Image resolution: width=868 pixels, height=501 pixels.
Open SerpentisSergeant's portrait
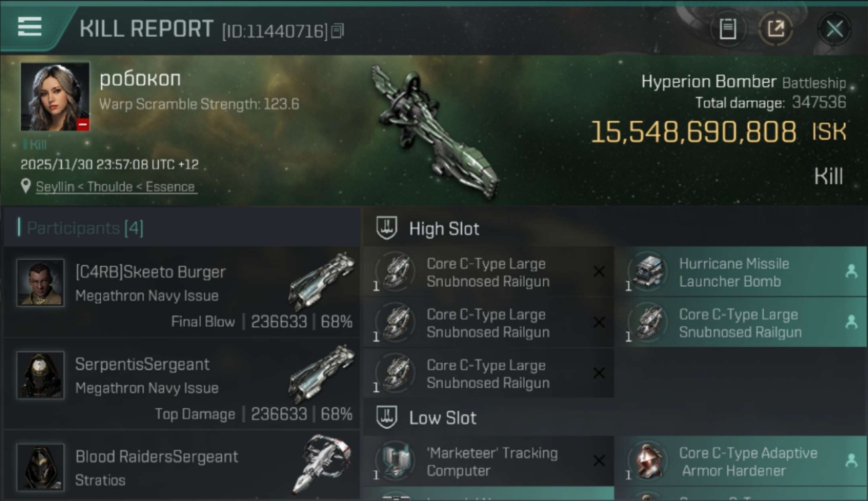[41, 375]
